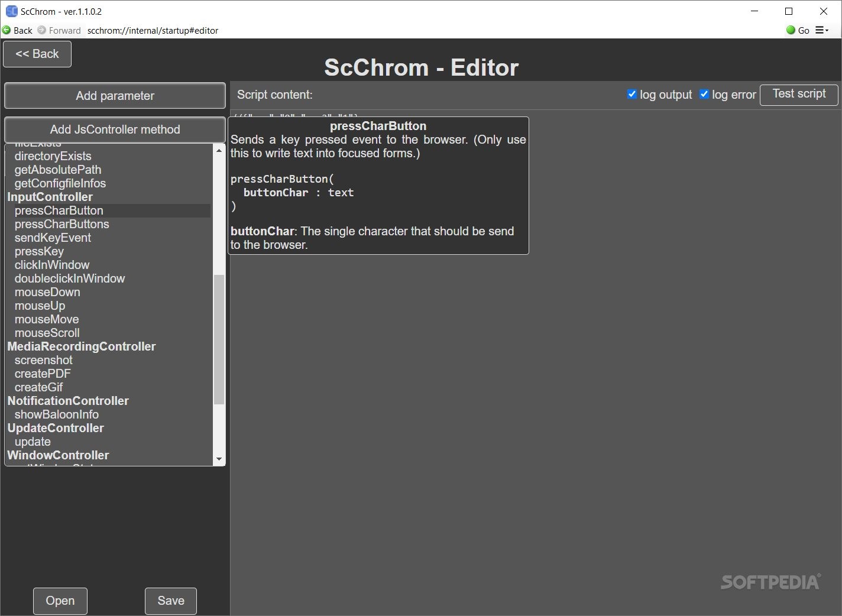Maximize the ScChrom window
This screenshot has height=616, width=842.
pyautogui.click(x=789, y=11)
